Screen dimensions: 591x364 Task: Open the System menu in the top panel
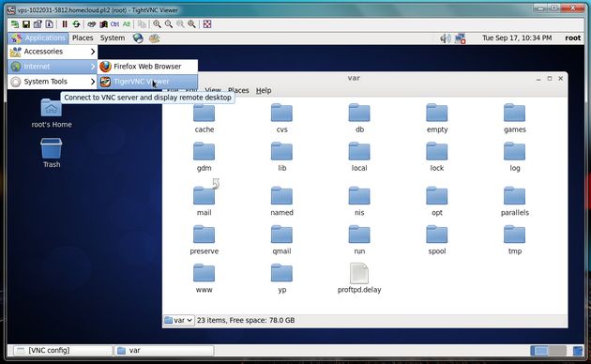(x=113, y=38)
